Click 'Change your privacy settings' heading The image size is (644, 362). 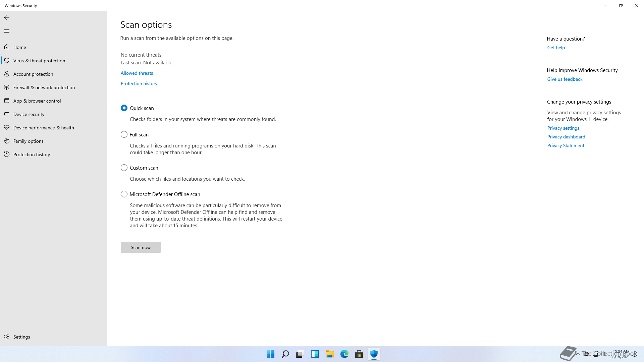[x=579, y=102]
